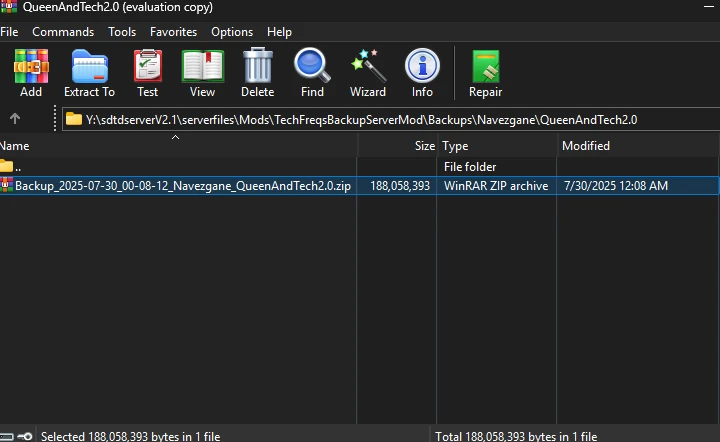The image size is (720, 442).
Task: Sort by the Type column header
Action: [498, 146]
